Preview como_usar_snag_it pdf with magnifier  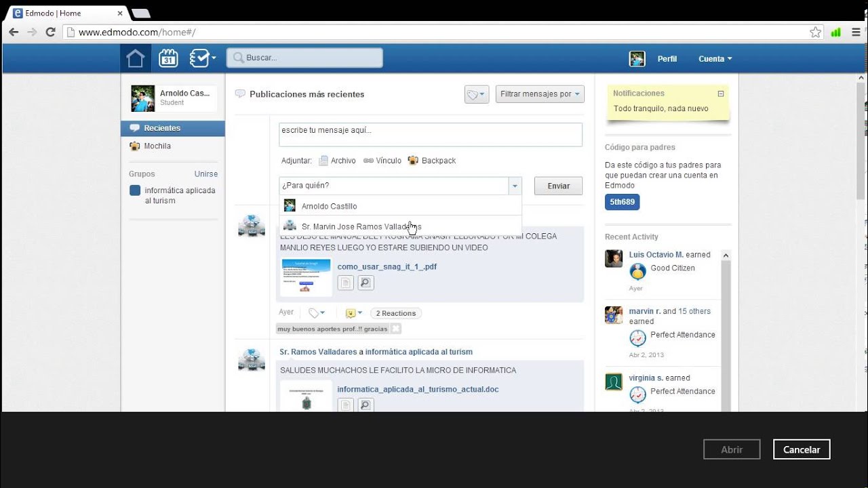click(x=366, y=283)
